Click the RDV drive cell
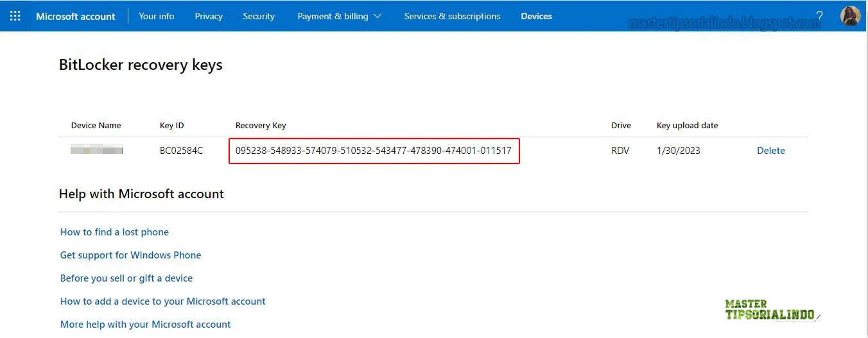This screenshot has height=338, width=868. 620,151
